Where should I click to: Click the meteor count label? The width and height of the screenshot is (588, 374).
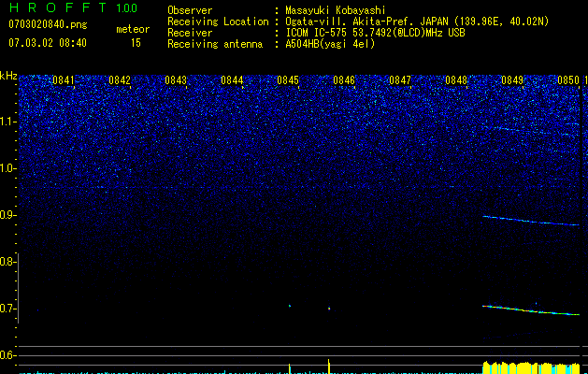[x=133, y=29]
